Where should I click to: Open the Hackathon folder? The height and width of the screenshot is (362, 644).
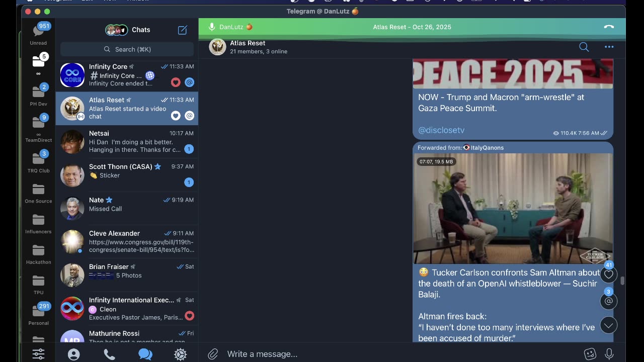point(38,254)
